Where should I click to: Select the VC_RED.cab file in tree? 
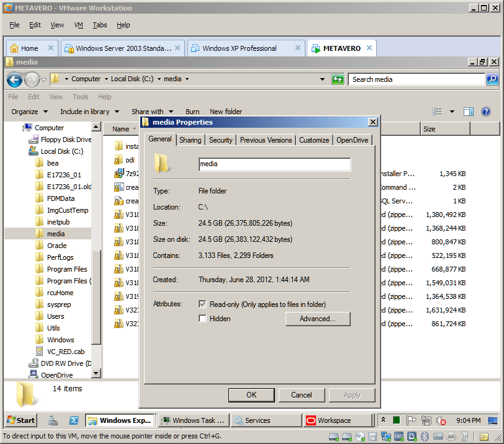(60, 352)
